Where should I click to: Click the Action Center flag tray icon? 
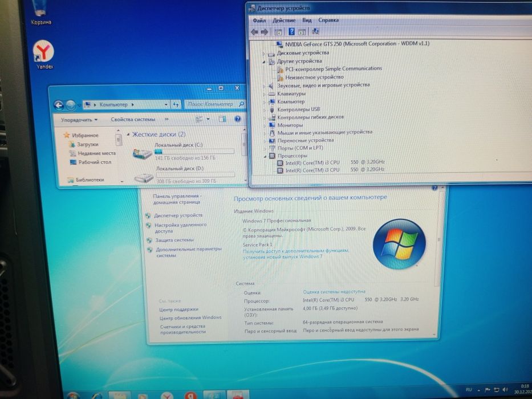point(488,389)
